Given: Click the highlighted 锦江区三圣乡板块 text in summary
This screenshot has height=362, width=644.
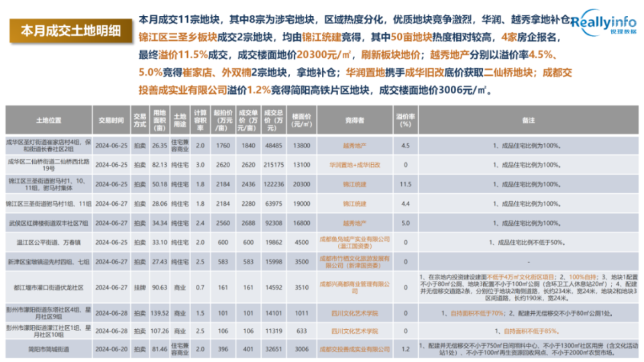Looking at the screenshot, I should point(178,38).
